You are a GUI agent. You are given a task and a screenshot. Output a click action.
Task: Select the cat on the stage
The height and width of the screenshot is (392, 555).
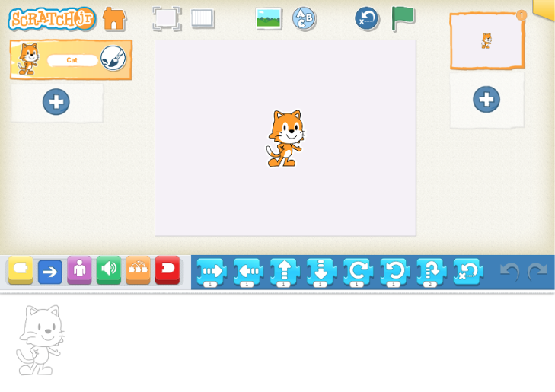[285, 139]
